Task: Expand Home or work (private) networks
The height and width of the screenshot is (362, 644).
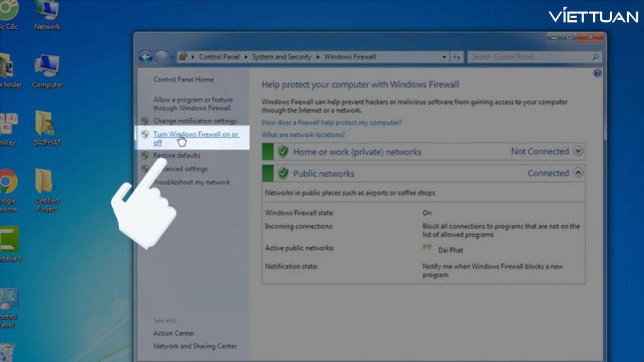Action: coord(578,151)
